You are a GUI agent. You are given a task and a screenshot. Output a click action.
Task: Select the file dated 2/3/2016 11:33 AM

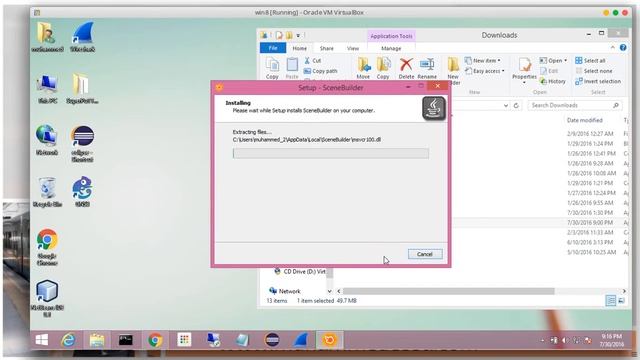click(590, 232)
